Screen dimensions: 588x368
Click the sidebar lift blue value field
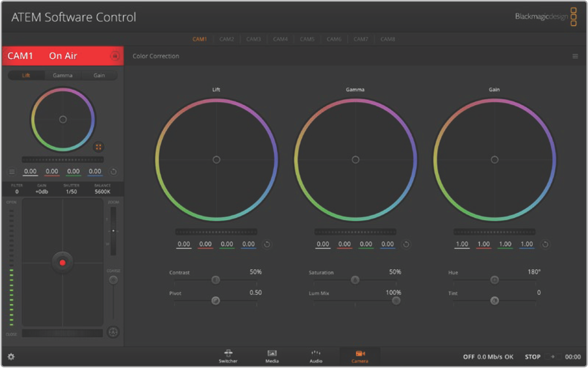coord(95,172)
